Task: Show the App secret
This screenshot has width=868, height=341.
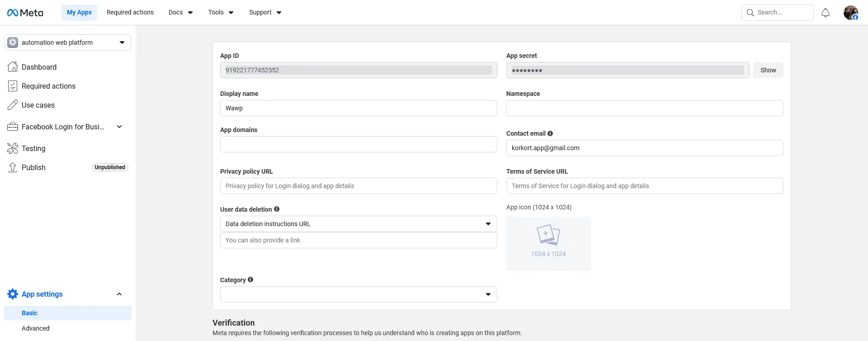Action: pos(768,70)
